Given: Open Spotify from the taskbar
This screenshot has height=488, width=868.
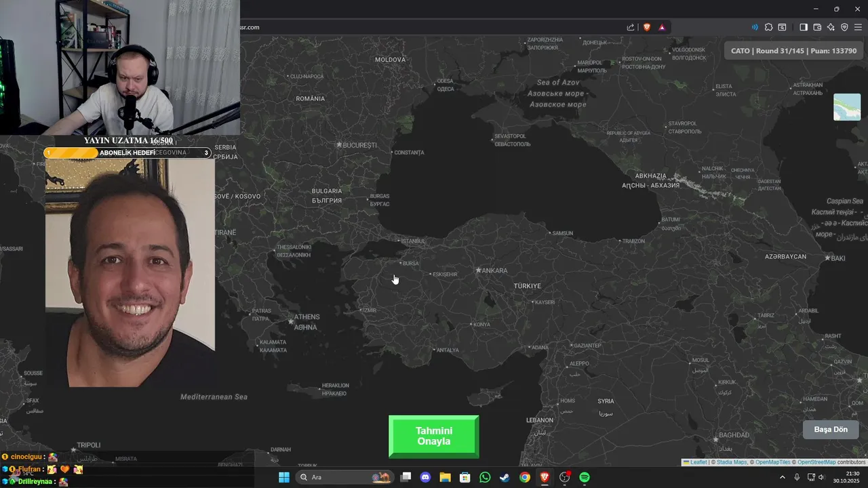Looking at the screenshot, I should pos(585,477).
